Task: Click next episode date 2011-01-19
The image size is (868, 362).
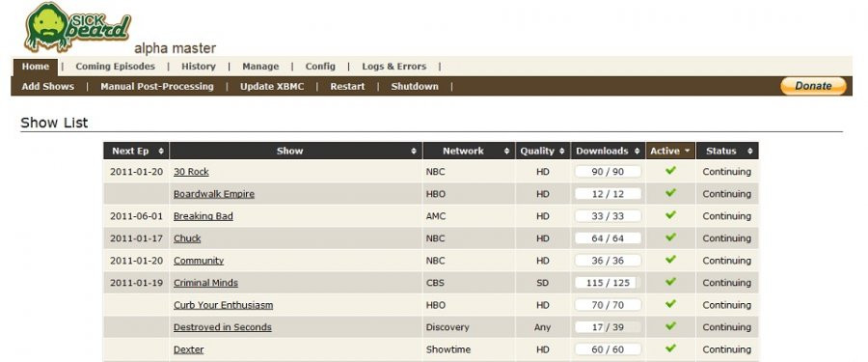Action: point(136,283)
